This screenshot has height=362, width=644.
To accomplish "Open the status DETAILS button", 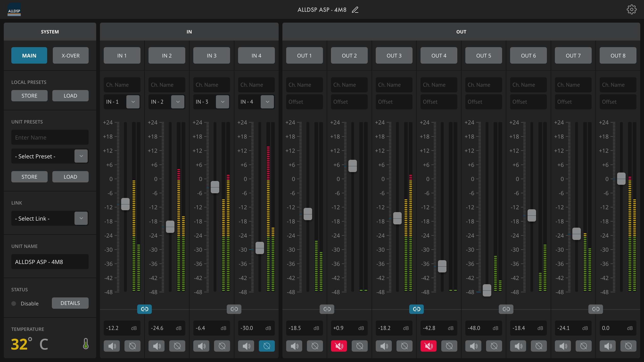I will tap(70, 303).
